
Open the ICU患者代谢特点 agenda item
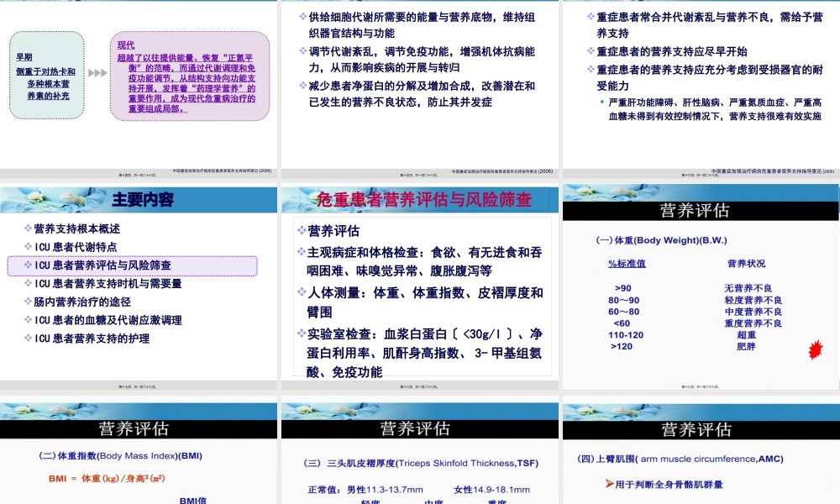[76, 247]
